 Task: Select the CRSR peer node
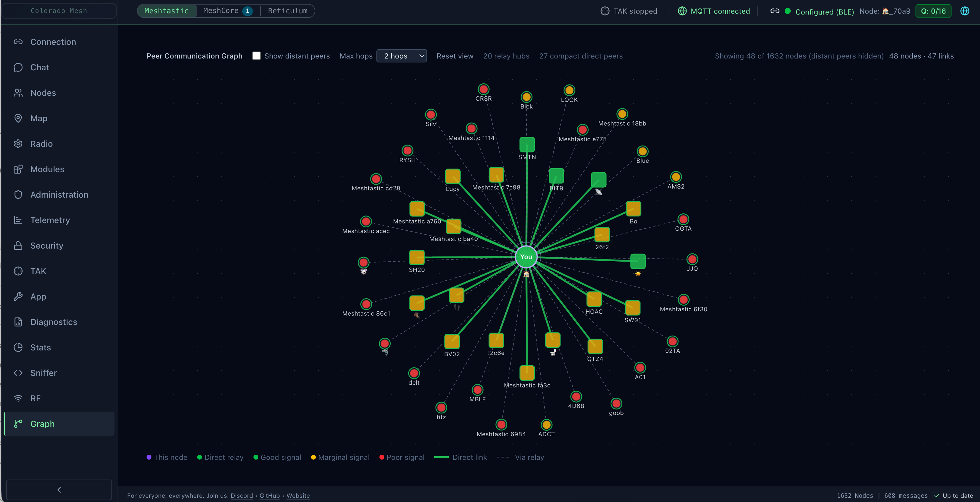coord(484,89)
